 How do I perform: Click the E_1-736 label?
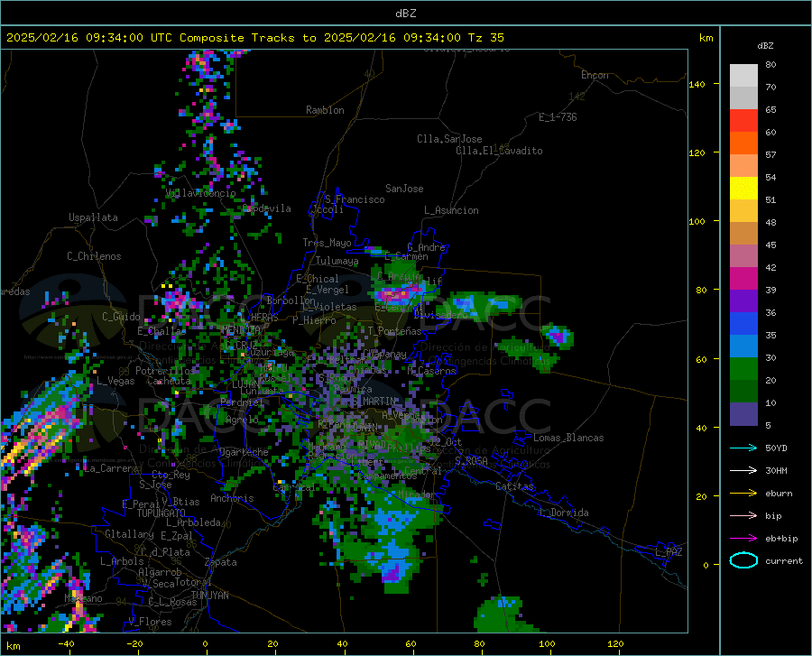point(558,117)
